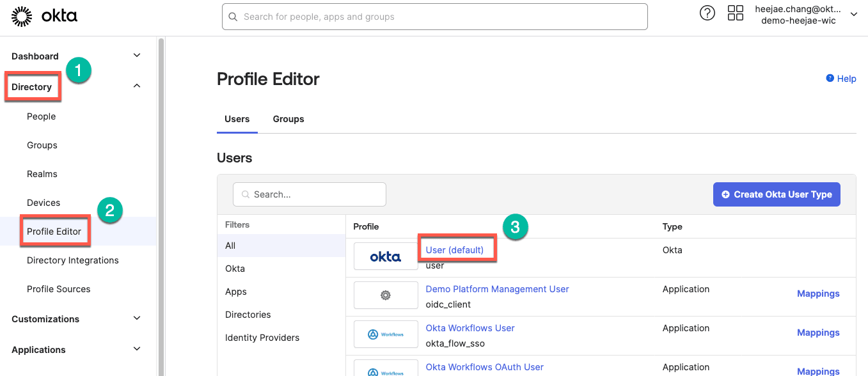
Task: Expand the account menu chevron
Action: coord(853,15)
